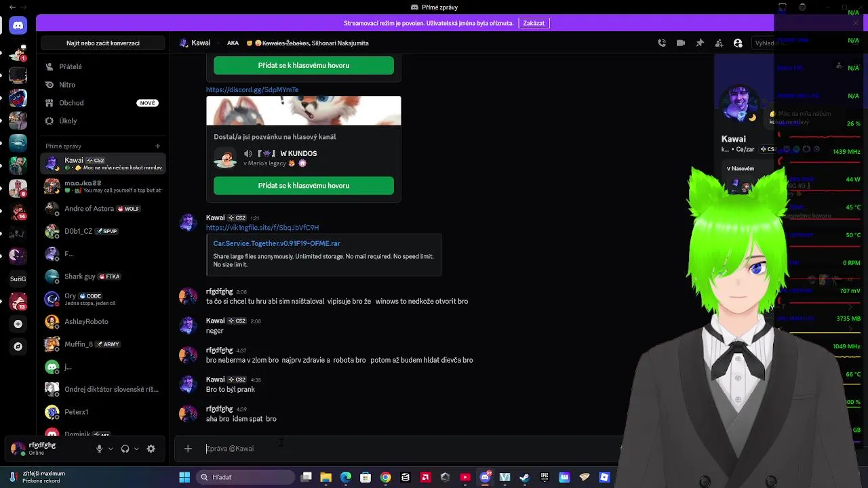868x488 pixels.
Task: Open Epic Games Launcher from taskbar
Action: [x=545, y=477]
